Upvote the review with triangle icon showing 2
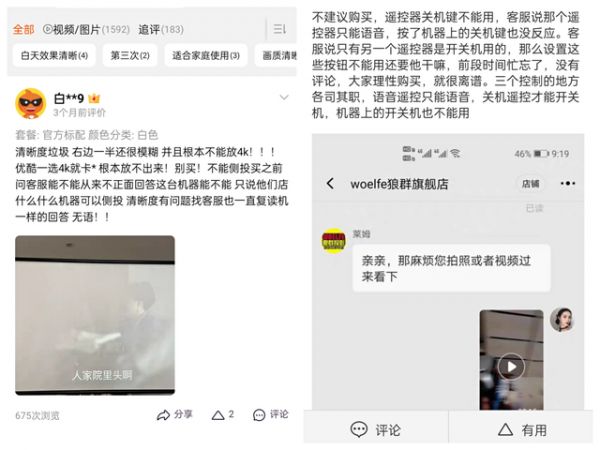600x450 pixels. point(222,415)
